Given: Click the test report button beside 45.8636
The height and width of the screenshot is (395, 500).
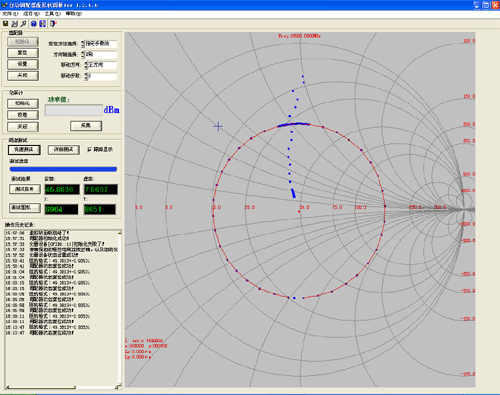Looking at the screenshot, I should coord(25,189).
